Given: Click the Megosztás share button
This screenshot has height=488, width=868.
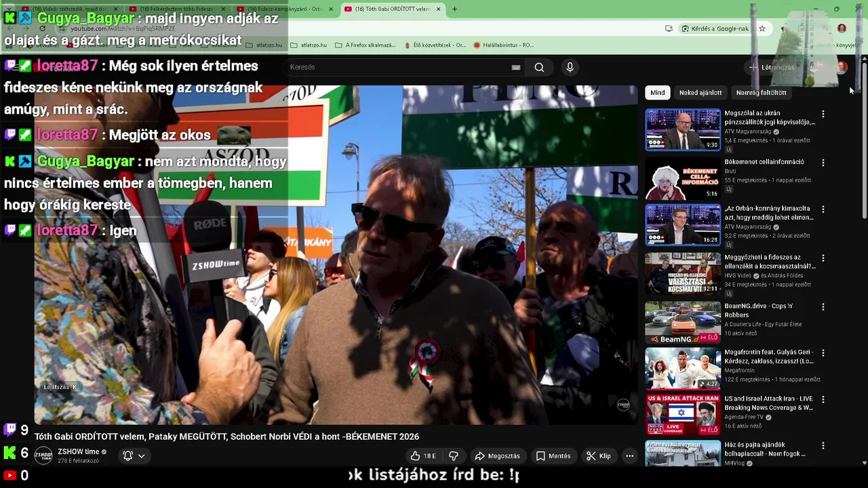Looking at the screenshot, I should tap(497, 455).
